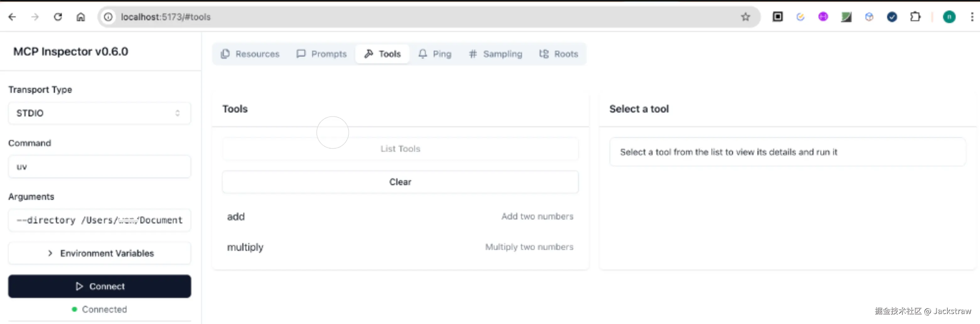
Task: Open the Transport Type STDIO dropdown
Action: point(99,113)
